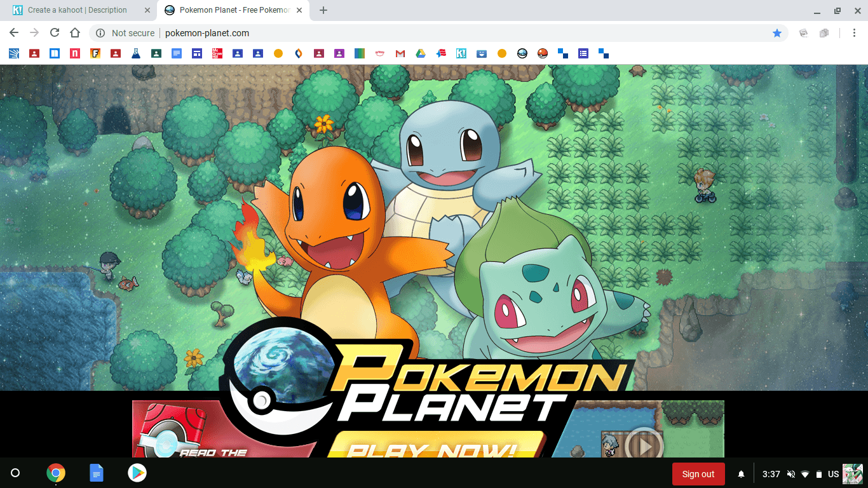868x488 pixels.
Task: Open the Google Sites bookmark icon
Action: point(197,53)
